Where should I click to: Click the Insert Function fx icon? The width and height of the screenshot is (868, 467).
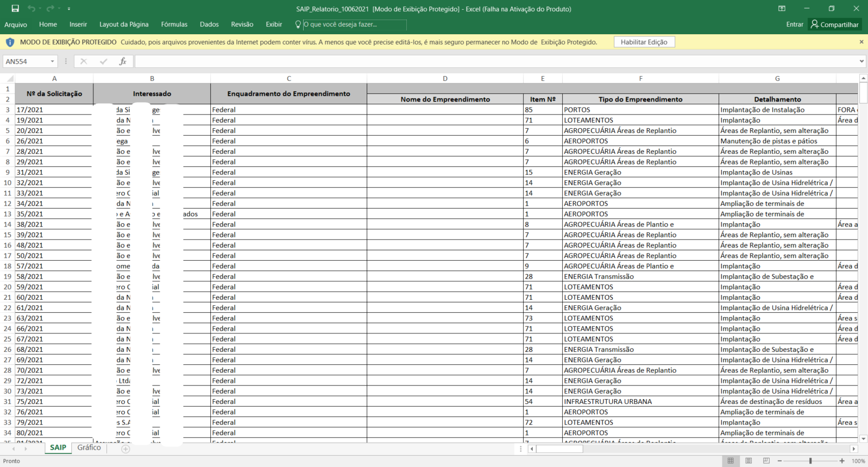(x=123, y=61)
